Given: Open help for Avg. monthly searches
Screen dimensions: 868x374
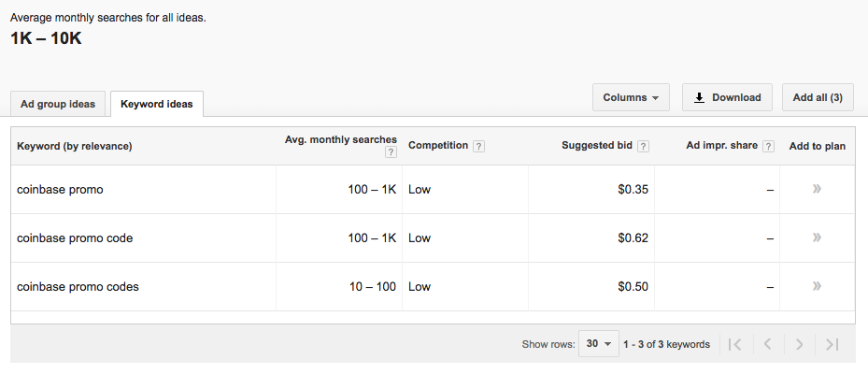Looking at the screenshot, I should (x=391, y=152).
